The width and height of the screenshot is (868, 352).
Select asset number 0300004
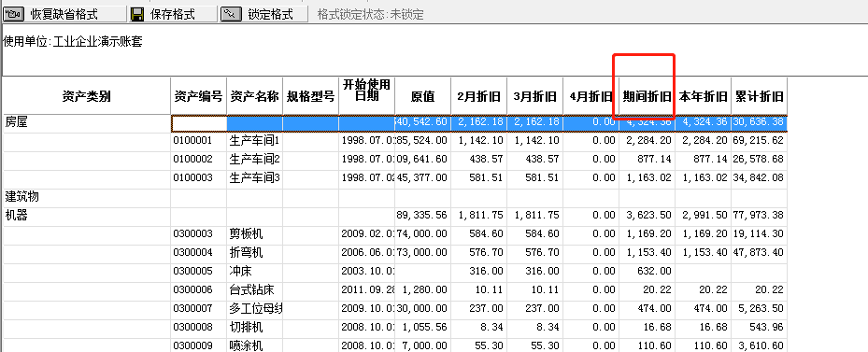click(192, 253)
